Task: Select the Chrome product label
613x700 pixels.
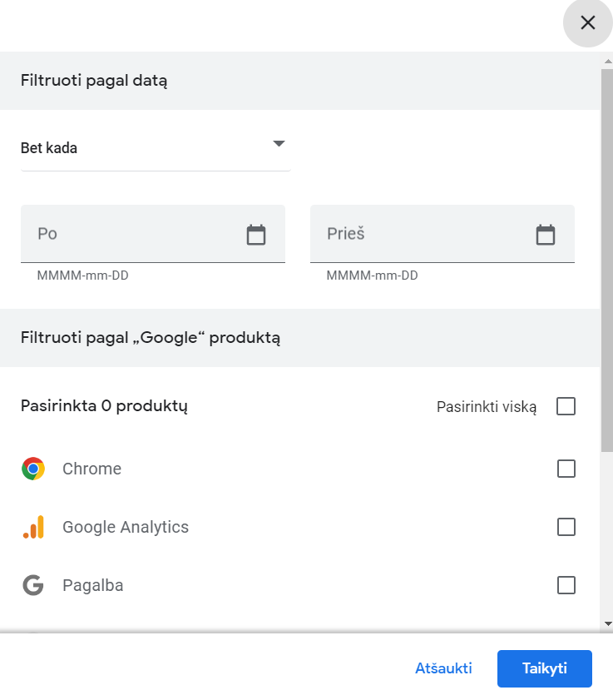Action: coord(91,469)
